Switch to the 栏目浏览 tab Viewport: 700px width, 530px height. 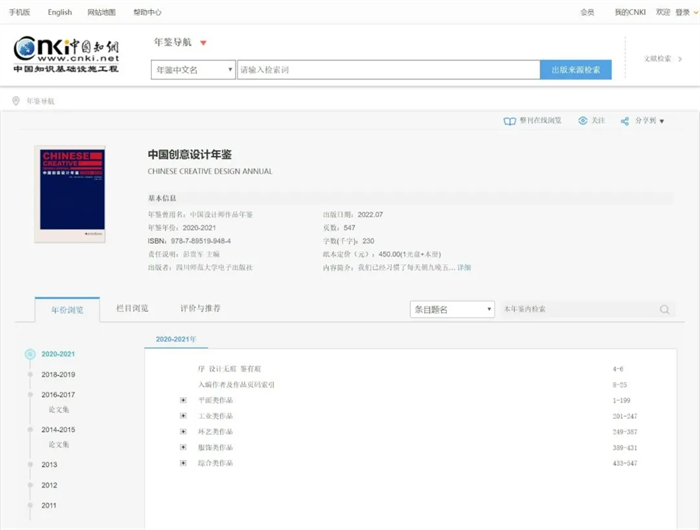pos(132,309)
